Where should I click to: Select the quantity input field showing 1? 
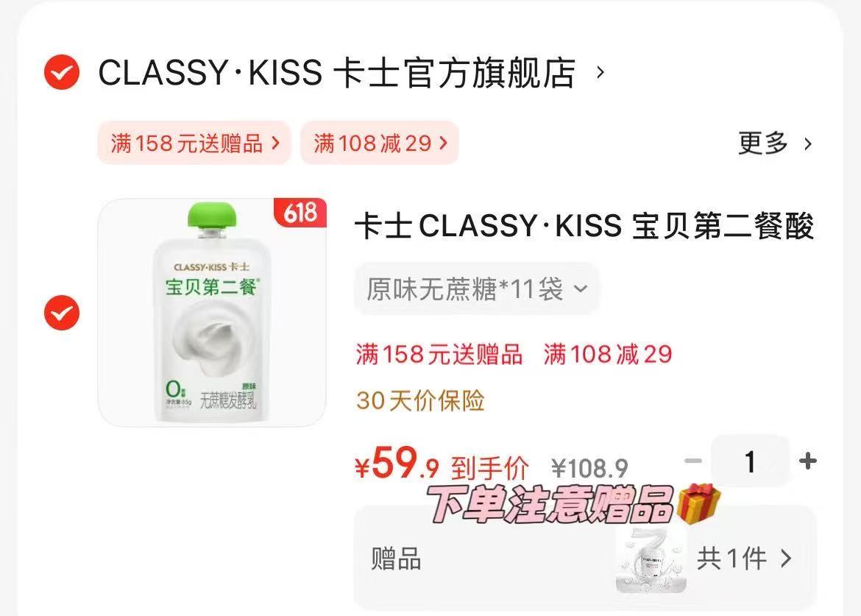click(x=750, y=461)
